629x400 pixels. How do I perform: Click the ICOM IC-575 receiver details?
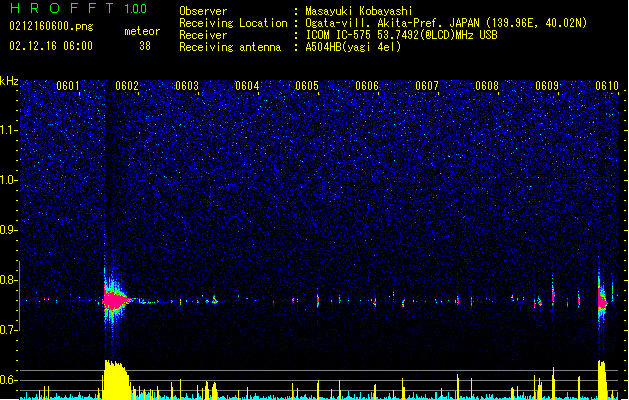(401, 35)
